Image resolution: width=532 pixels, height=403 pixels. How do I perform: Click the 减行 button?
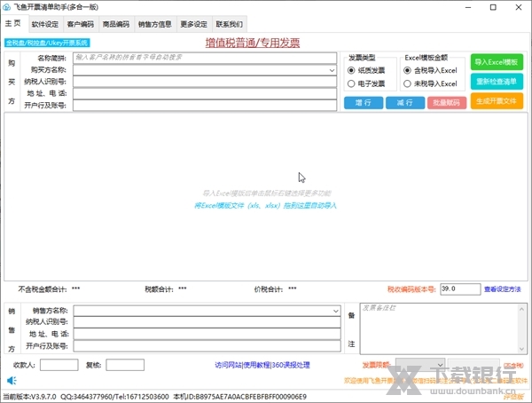coord(405,103)
